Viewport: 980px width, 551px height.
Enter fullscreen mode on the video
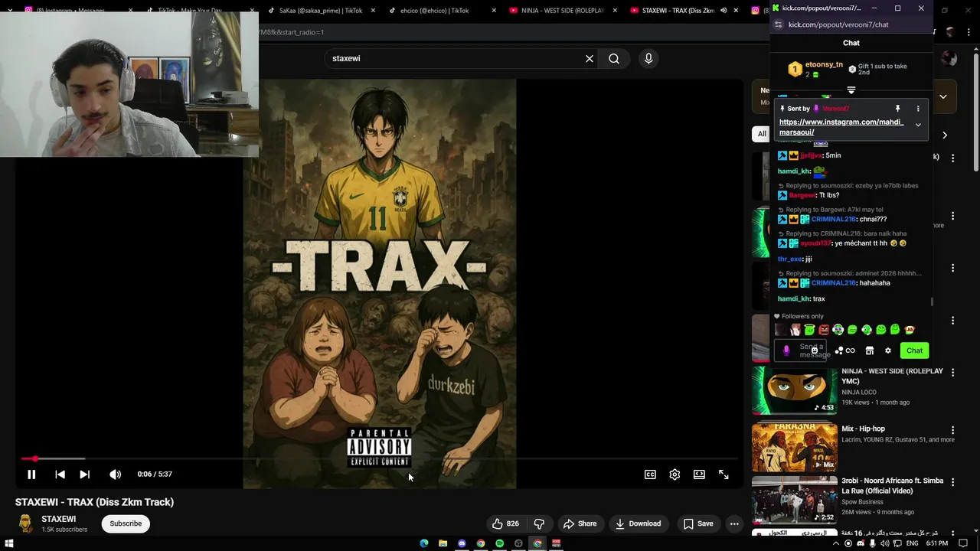(x=724, y=474)
